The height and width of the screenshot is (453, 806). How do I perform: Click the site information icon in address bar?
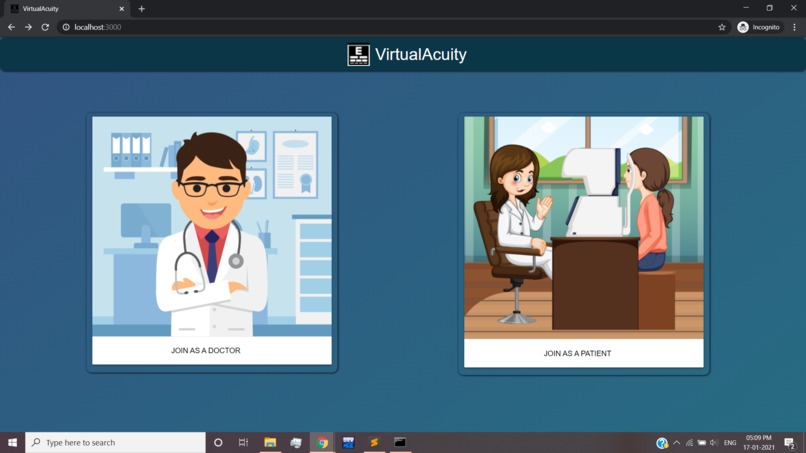click(66, 27)
